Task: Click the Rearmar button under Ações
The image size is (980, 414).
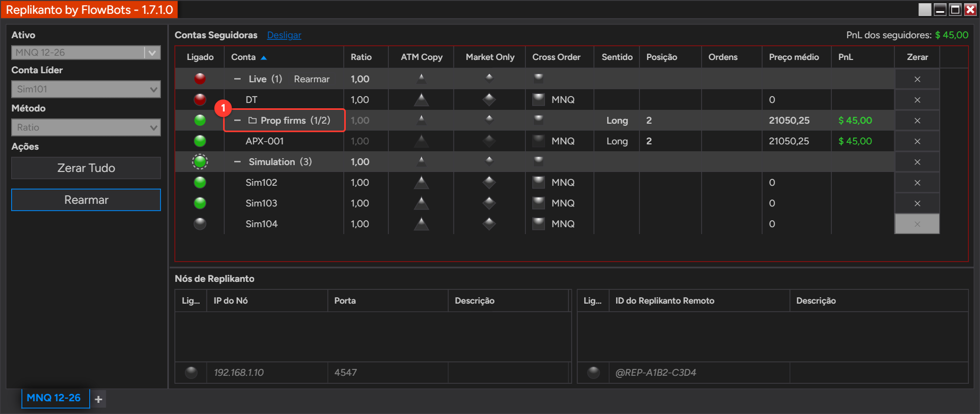Action: (x=86, y=200)
